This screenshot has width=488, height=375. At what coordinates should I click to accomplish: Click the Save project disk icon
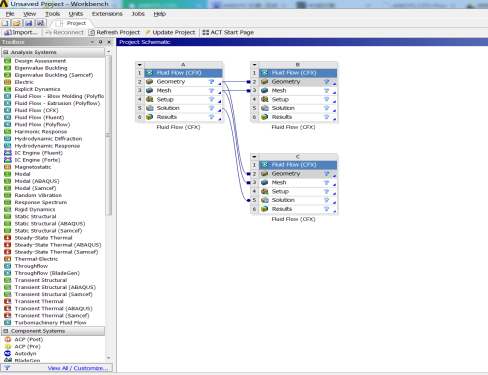pos(29,23)
